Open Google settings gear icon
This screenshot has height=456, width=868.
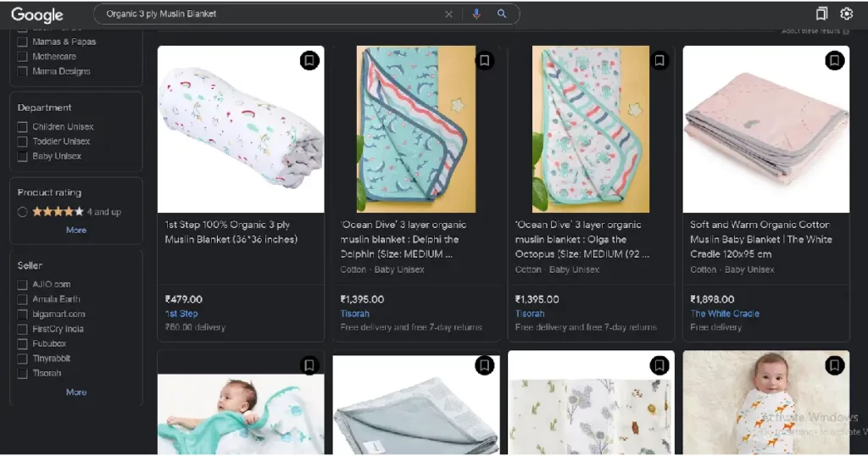point(846,14)
